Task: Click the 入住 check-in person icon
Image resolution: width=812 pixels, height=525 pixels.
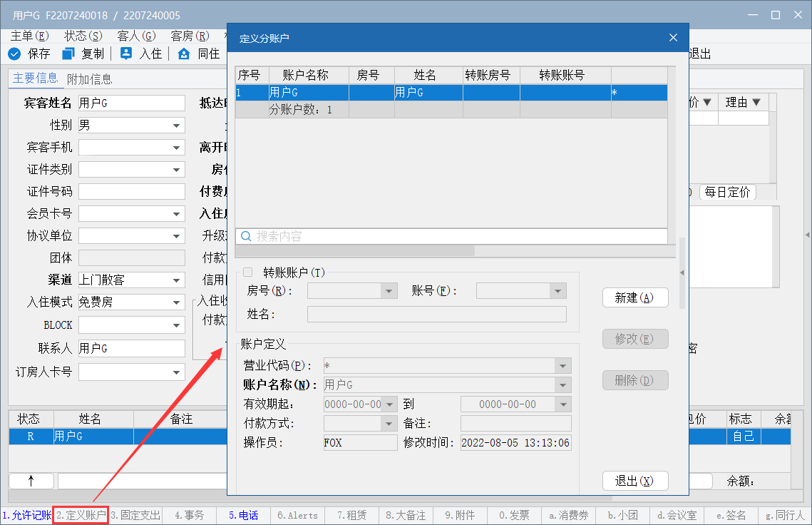Action: tap(126, 53)
